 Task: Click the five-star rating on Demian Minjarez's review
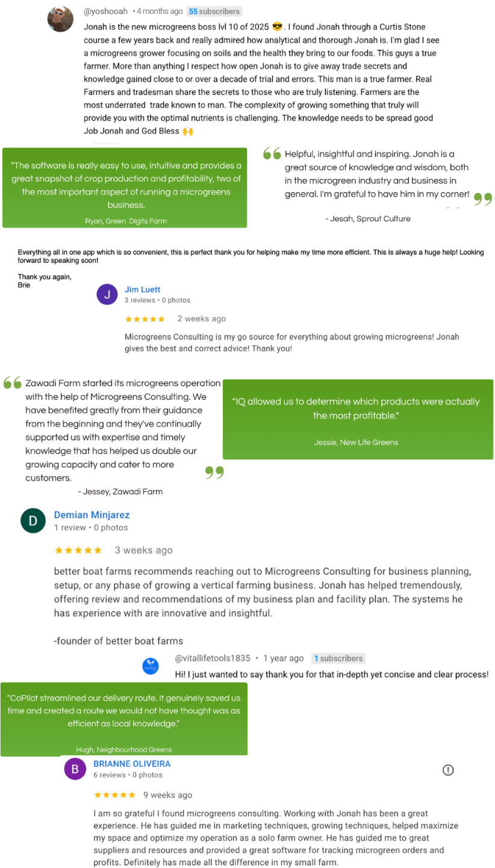click(78, 550)
